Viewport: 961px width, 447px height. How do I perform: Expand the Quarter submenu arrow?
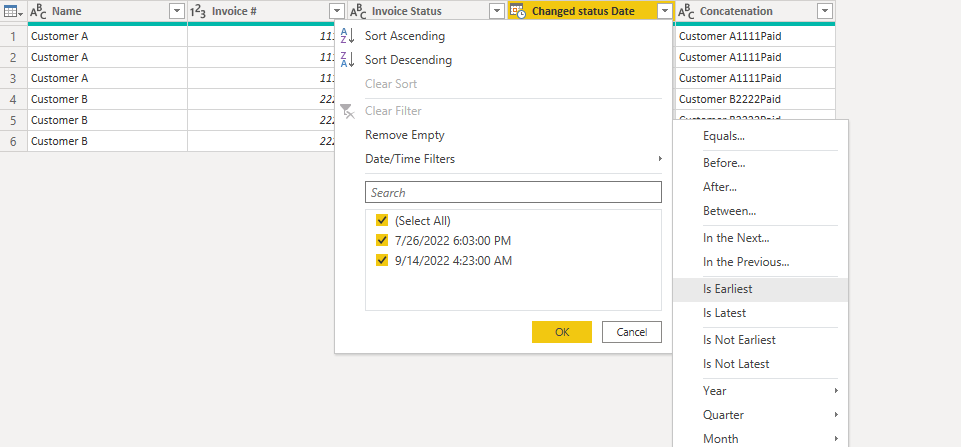[x=837, y=415]
